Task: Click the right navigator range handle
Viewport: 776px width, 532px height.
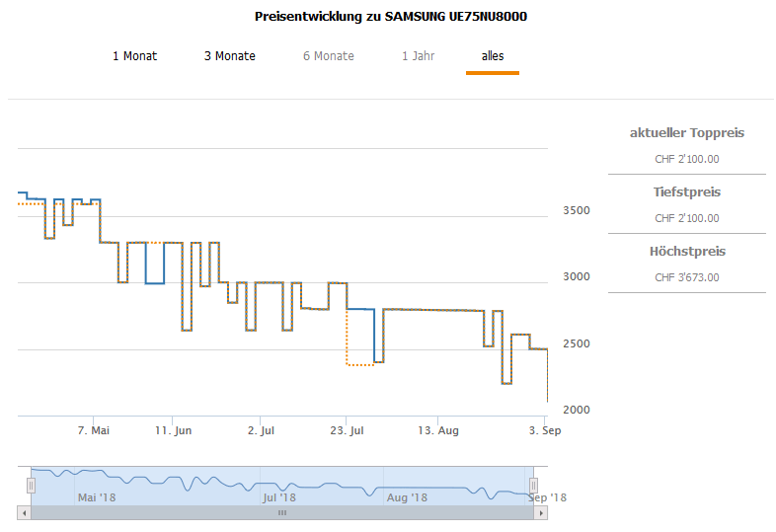Action: 534,486
